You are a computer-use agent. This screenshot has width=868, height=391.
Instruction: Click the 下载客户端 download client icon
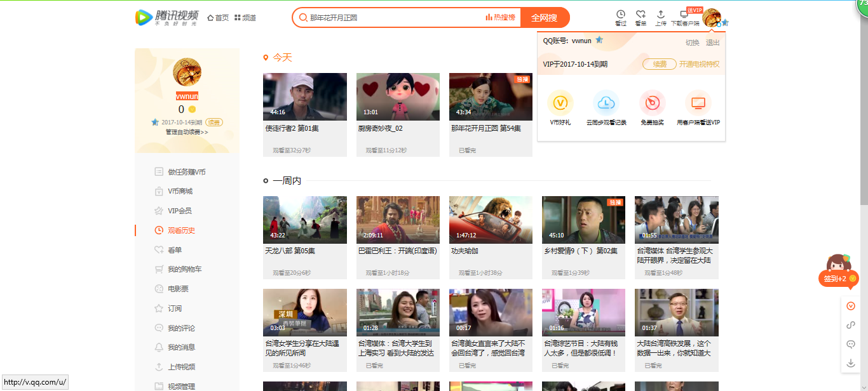coord(684,15)
